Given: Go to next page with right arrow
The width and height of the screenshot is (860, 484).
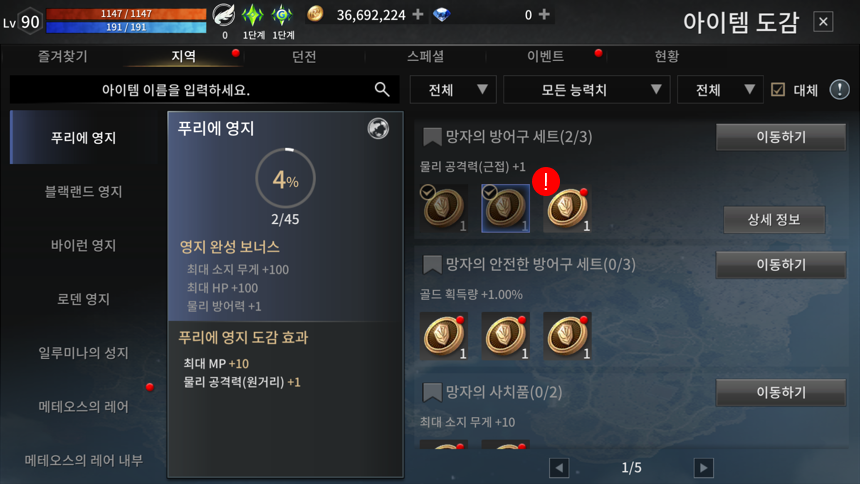Looking at the screenshot, I should (x=703, y=468).
